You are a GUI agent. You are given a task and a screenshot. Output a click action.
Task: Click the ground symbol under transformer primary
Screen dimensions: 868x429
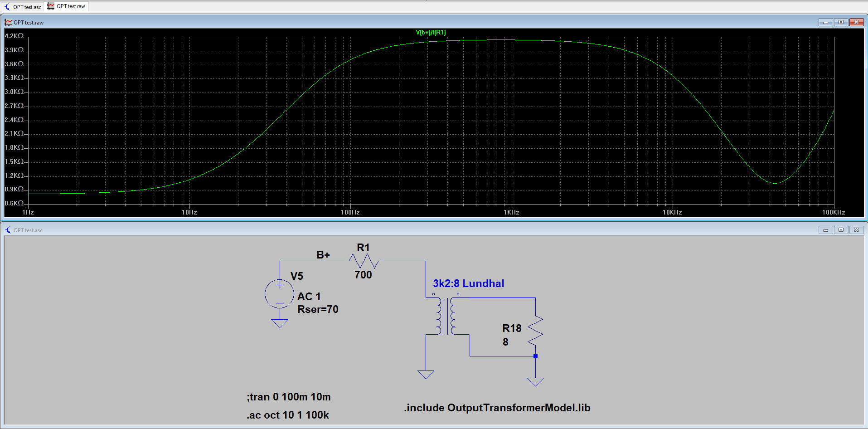click(426, 374)
